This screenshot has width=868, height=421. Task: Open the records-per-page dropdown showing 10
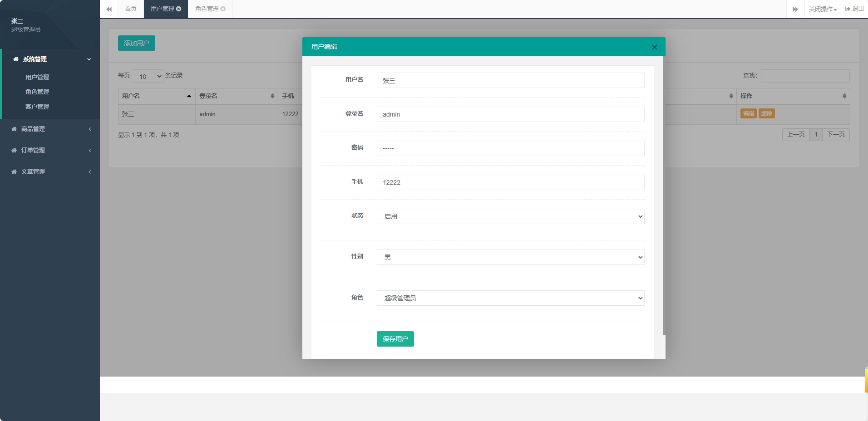pyautogui.click(x=148, y=76)
